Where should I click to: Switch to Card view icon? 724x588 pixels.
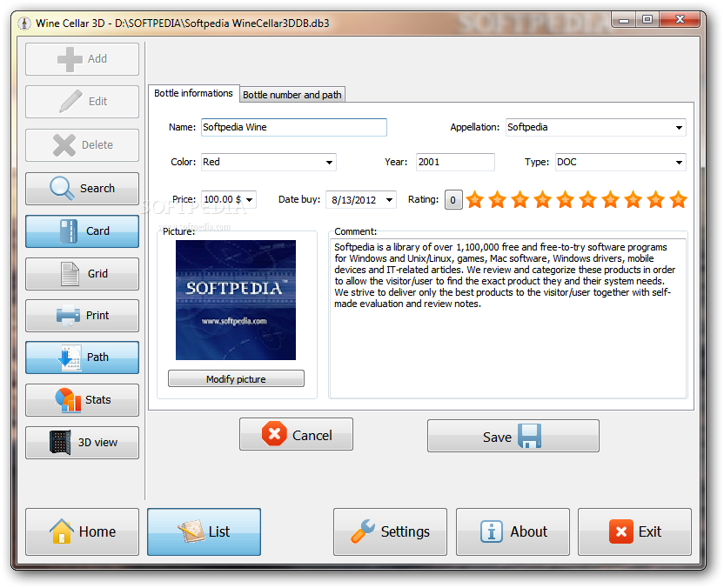(69, 231)
